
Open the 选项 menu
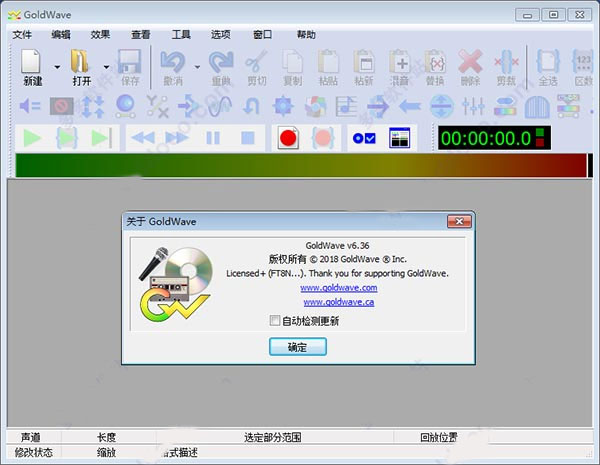[221, 35]
